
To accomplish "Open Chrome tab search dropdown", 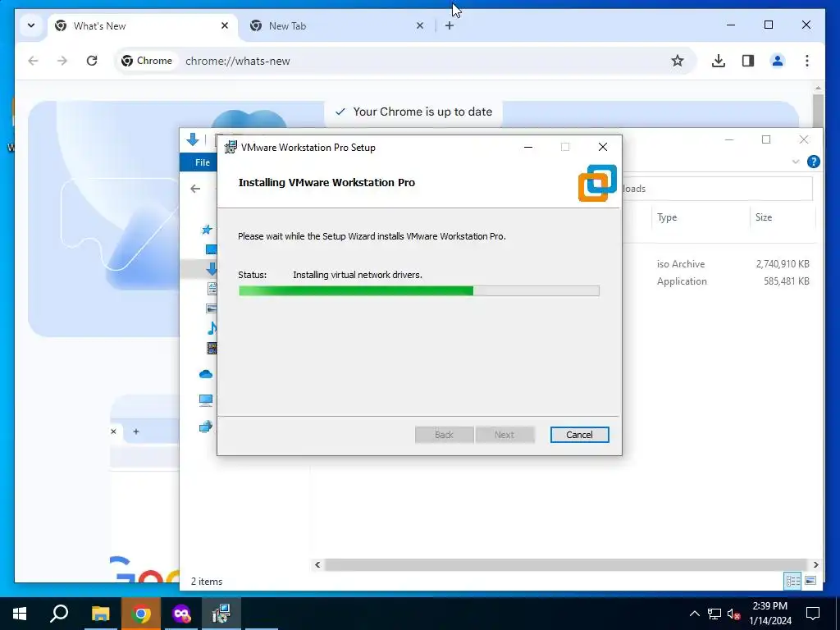I will click(x=31, y=25).
